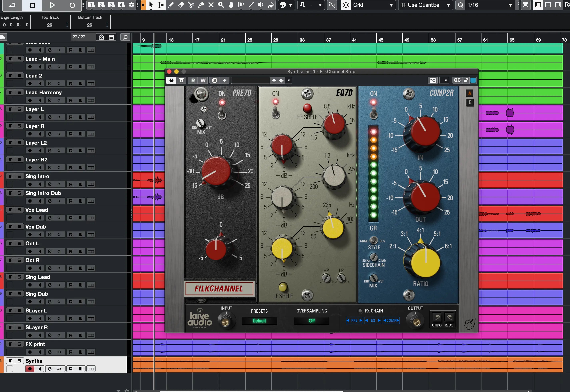Change the Oversampling Off setting
Screen dimensions: 570x392
pyautogui.click(x=312, y=321)
